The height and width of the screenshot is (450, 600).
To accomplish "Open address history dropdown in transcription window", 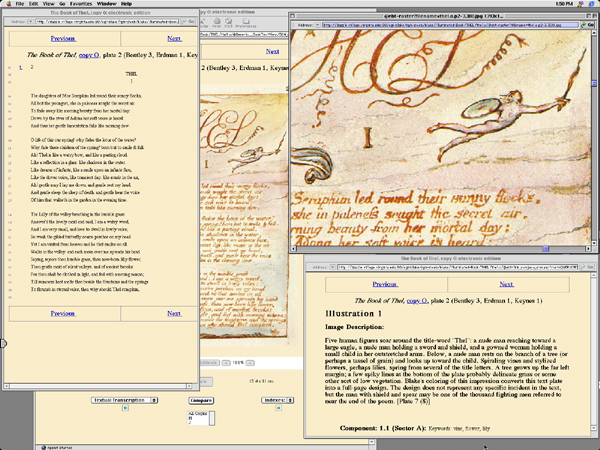I will 31,21.
